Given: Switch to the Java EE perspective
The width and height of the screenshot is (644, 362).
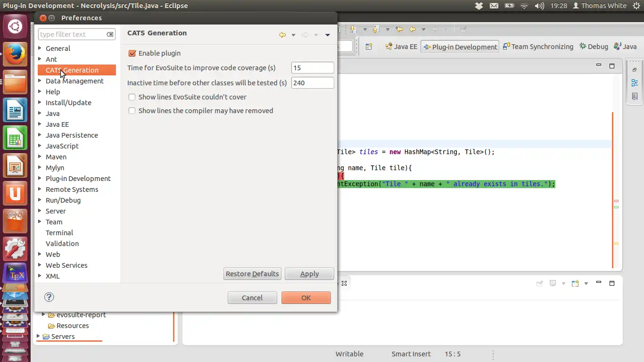Looking at the screenshot, I should point(401,47).
